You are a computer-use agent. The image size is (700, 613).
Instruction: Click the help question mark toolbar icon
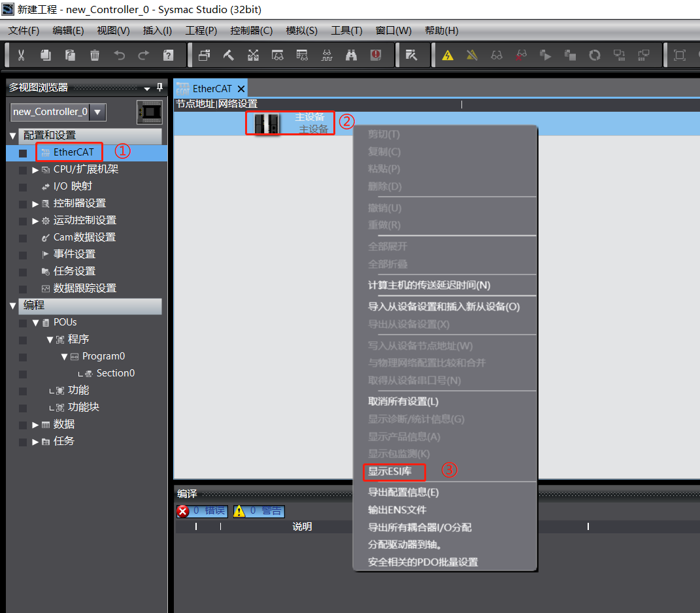point(168,56)
